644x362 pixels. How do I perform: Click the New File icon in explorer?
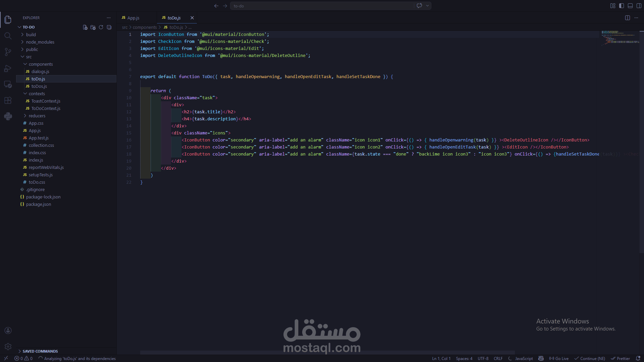click(85, 27)
